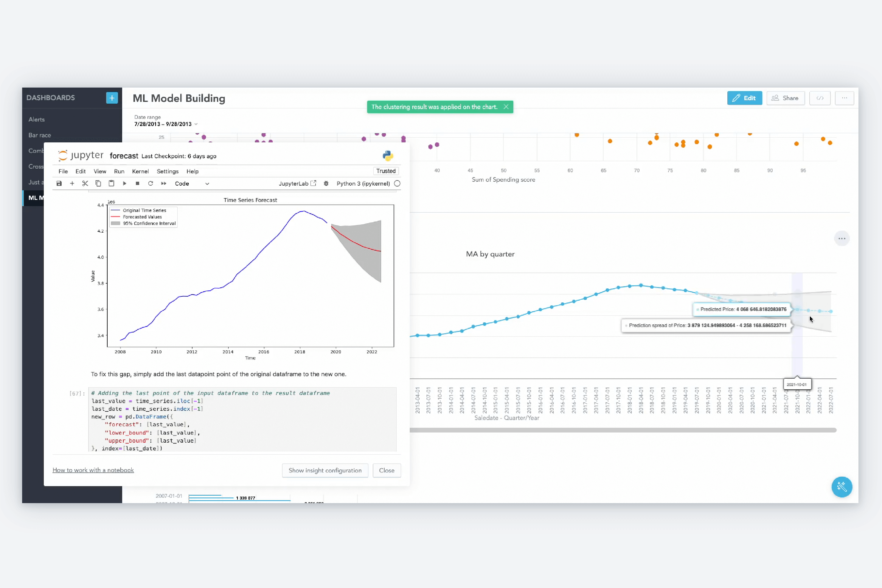Add a new dashboard with the plus button

(x=111, y=98)
